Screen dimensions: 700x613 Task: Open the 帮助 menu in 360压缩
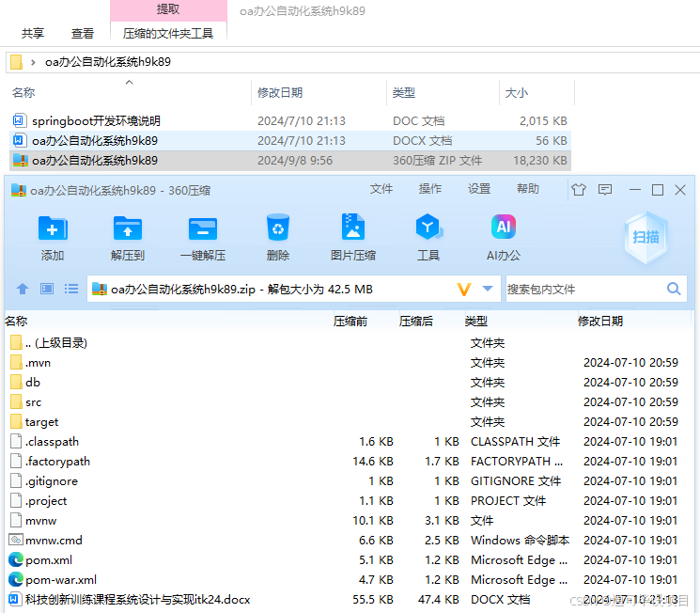[528, 189]
